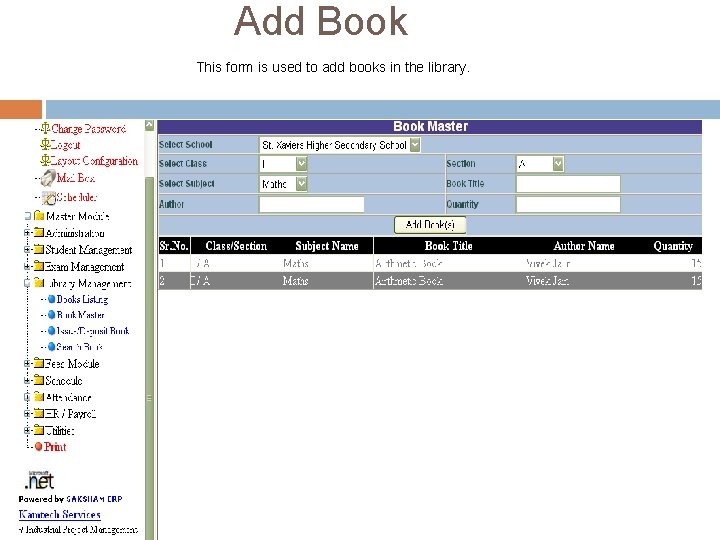Click the Subject Name column header
Image resolution: width=720 pixels, height=540 pixels.
tap(327, 246)
